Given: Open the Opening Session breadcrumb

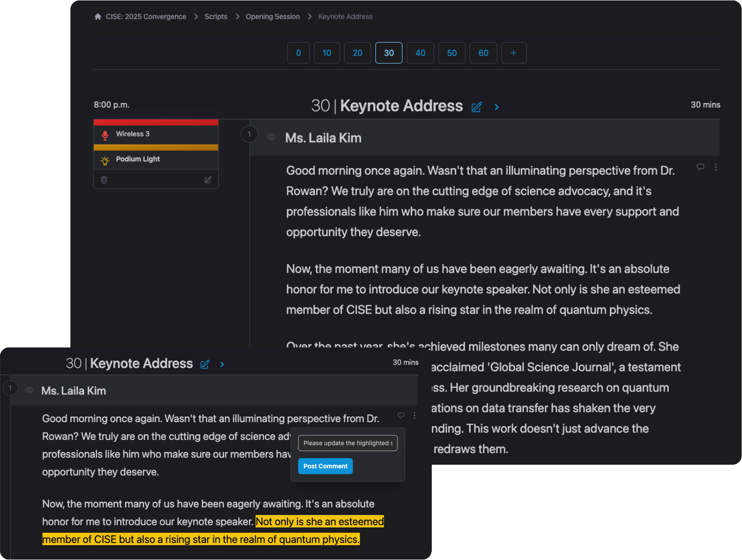Looking at the screenshot, I should 273,17.
